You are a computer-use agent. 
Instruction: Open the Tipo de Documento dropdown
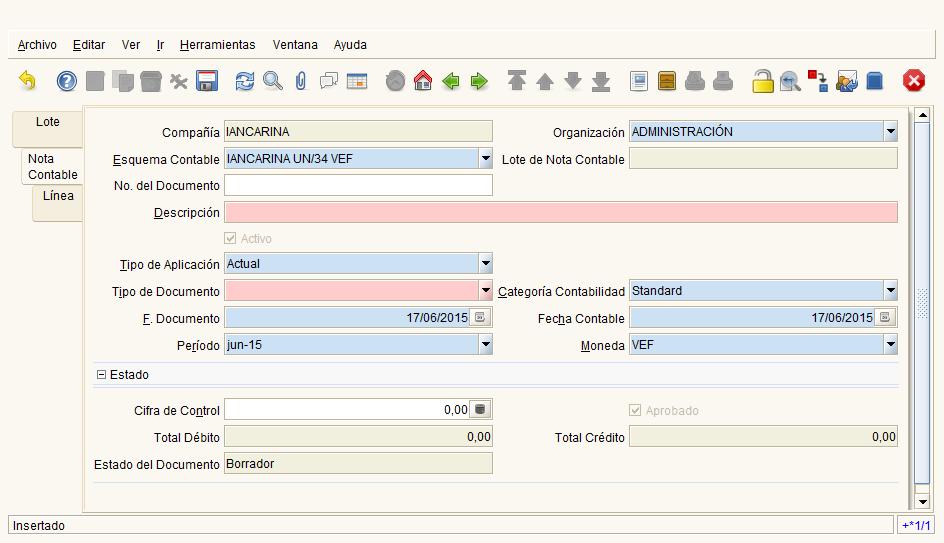coord(485,292)
